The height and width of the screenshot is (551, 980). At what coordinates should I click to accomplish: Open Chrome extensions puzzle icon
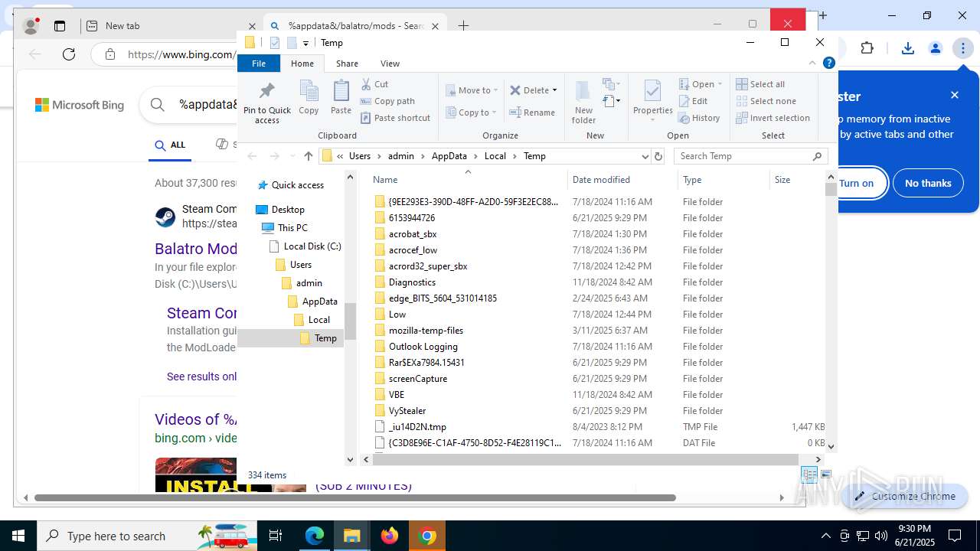click(867, 48)
